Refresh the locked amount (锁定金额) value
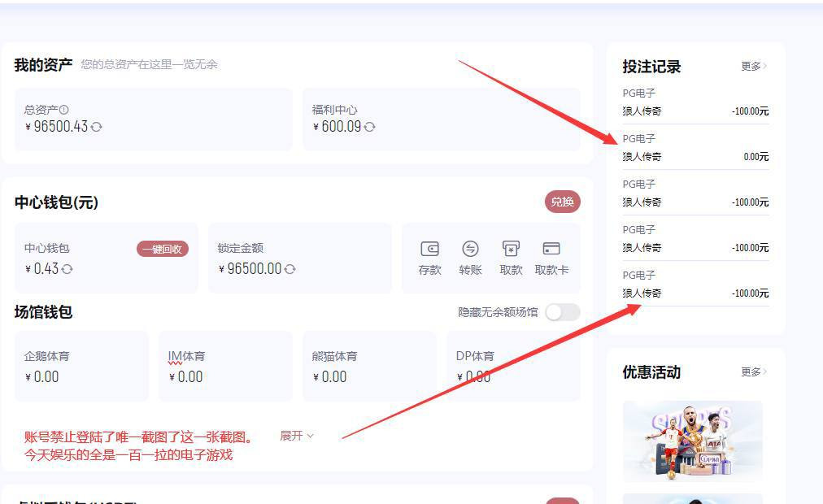Screen dimensions: 823x504 pos(290,269)
